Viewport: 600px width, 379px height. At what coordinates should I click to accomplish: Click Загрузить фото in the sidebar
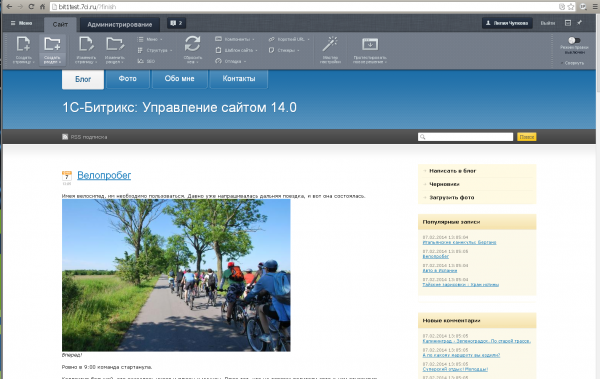(452, 198)
